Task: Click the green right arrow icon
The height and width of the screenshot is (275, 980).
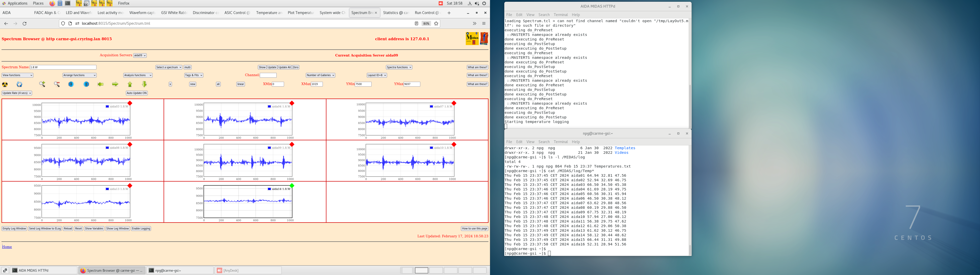Action: [x=115, y=84]
